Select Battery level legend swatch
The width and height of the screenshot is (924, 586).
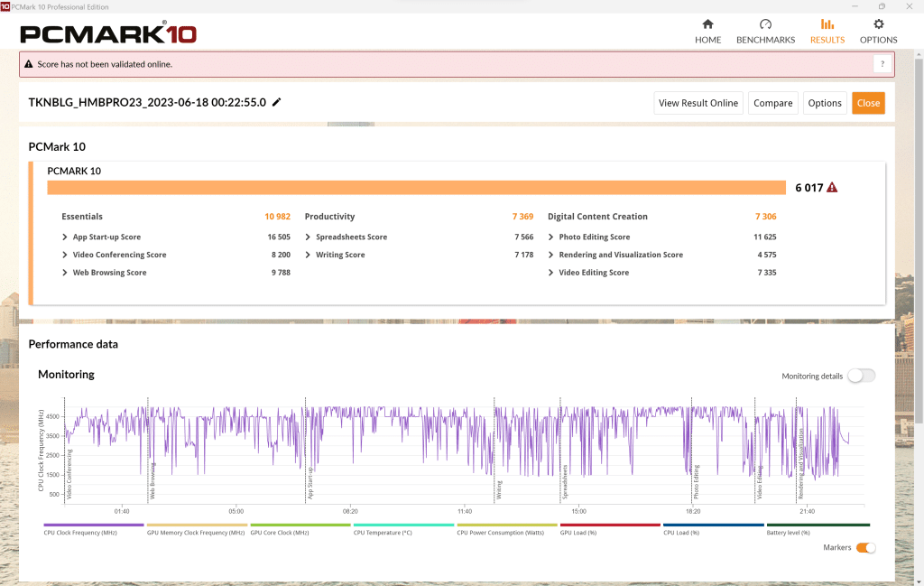[818, 525]
